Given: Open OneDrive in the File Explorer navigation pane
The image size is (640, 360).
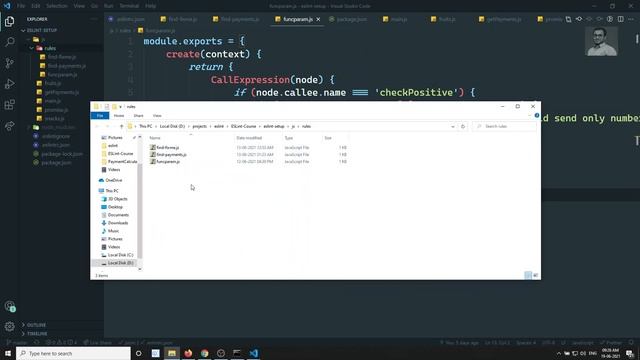Looking at the screenshot, I should [110, 180].
